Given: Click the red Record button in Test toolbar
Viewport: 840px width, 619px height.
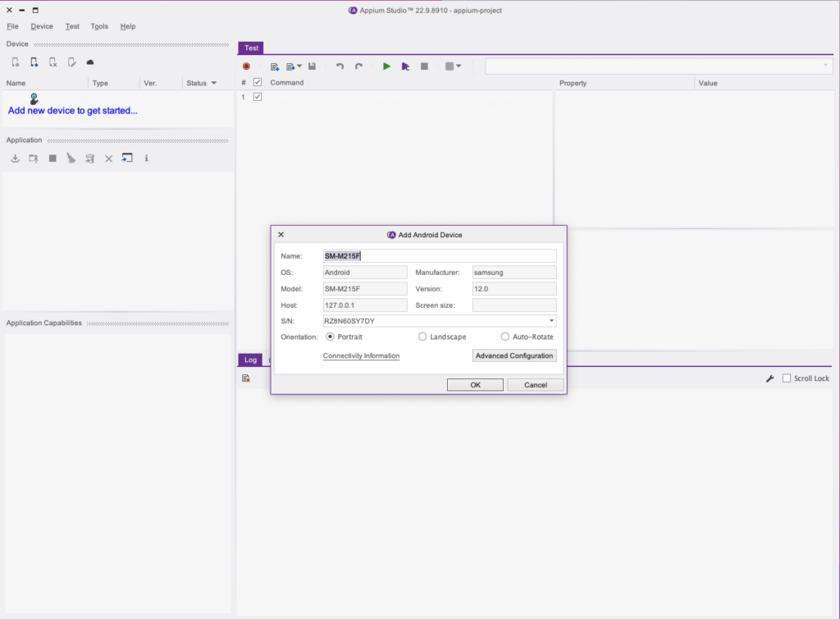Looking at the screenshot, I should click(246, 66).
